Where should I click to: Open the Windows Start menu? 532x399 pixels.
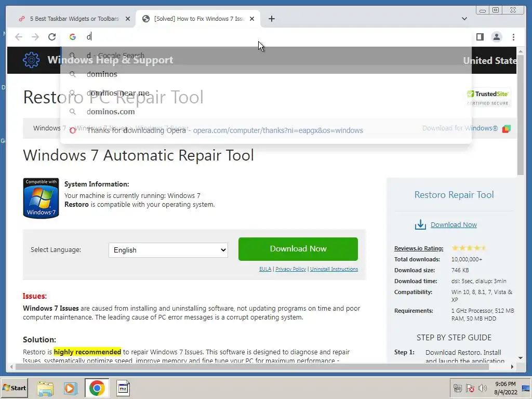(x=14, y=388)
